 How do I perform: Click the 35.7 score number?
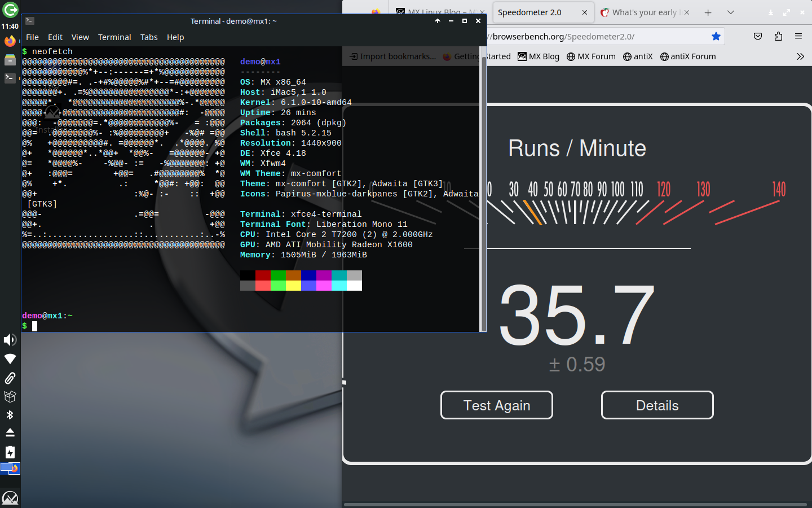[577, 314]
